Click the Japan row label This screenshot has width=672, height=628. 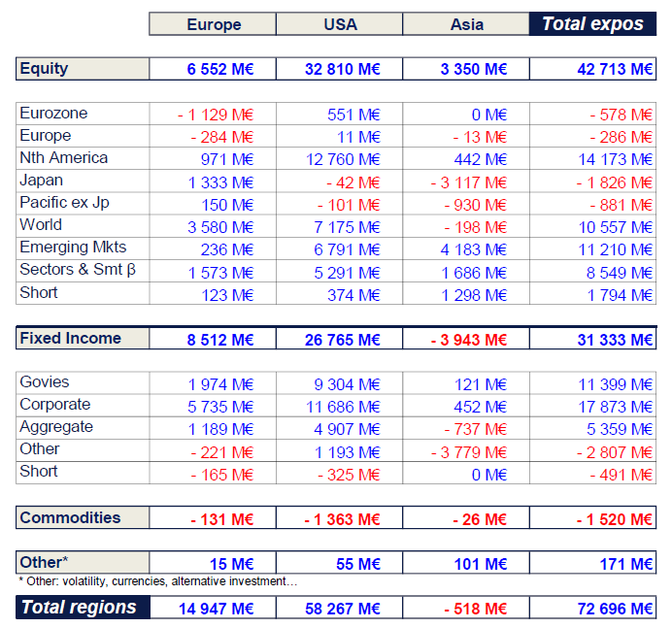click(42, 181)
